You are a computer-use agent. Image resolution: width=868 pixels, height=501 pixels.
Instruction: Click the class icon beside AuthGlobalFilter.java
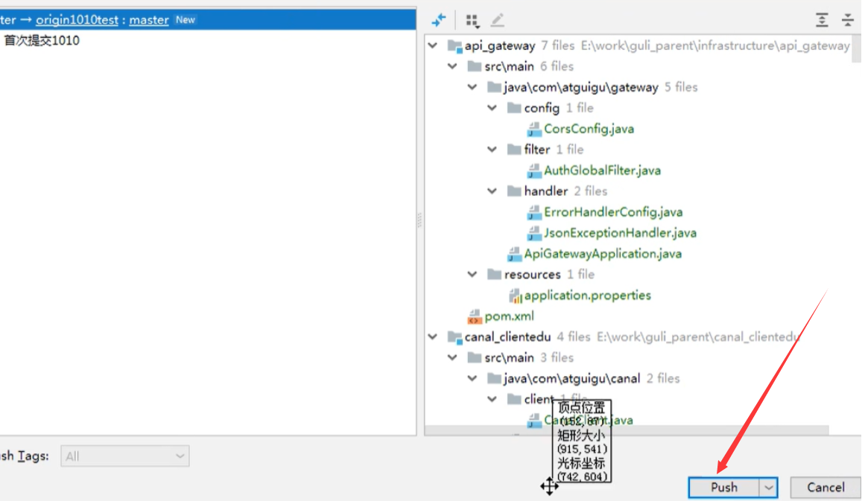click(x=533, y=170)
